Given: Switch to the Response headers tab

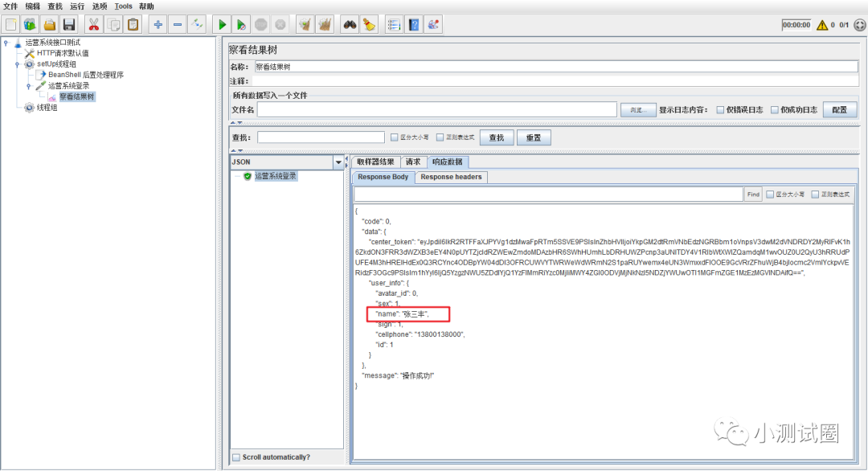Looking at the screenshot, I should tap(451, 177).
